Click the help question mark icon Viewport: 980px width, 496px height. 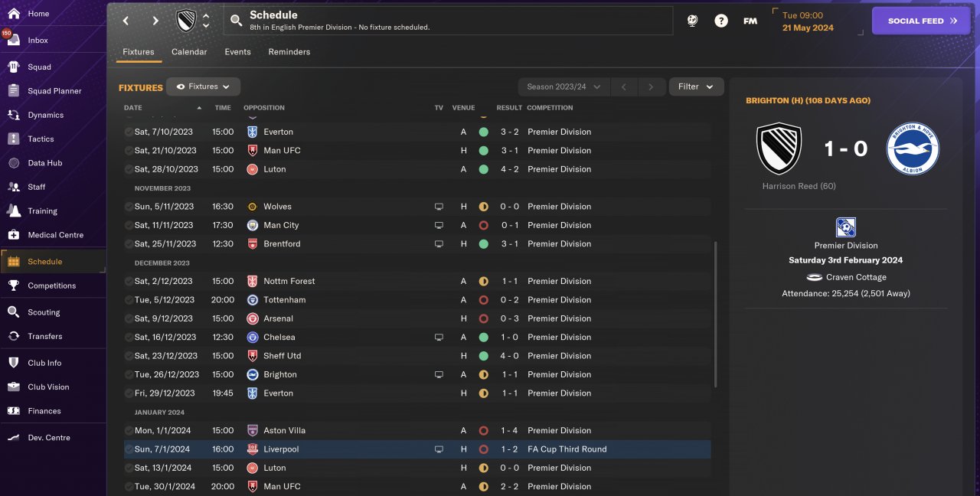pos(721,21)
